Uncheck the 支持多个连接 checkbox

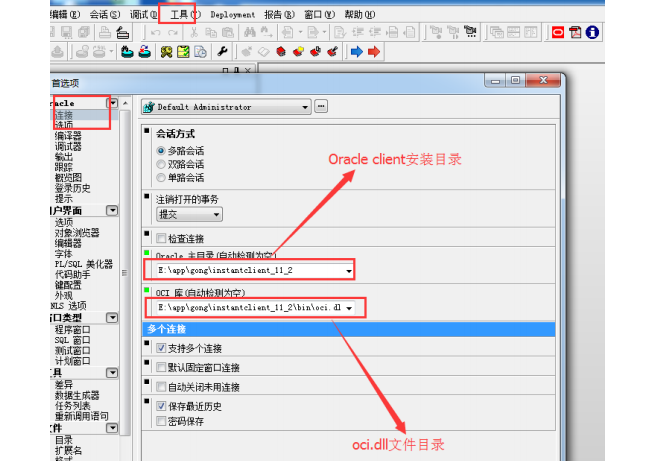coord(161,348)
